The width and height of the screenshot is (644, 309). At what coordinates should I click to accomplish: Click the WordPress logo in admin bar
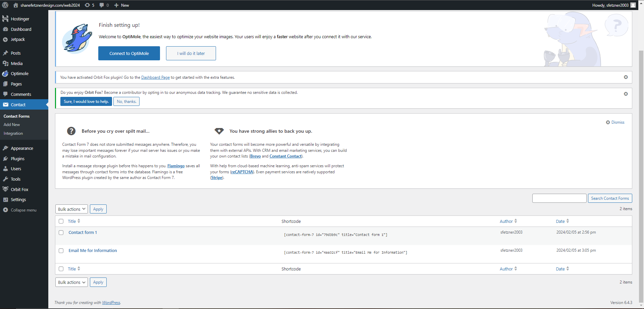5,5
